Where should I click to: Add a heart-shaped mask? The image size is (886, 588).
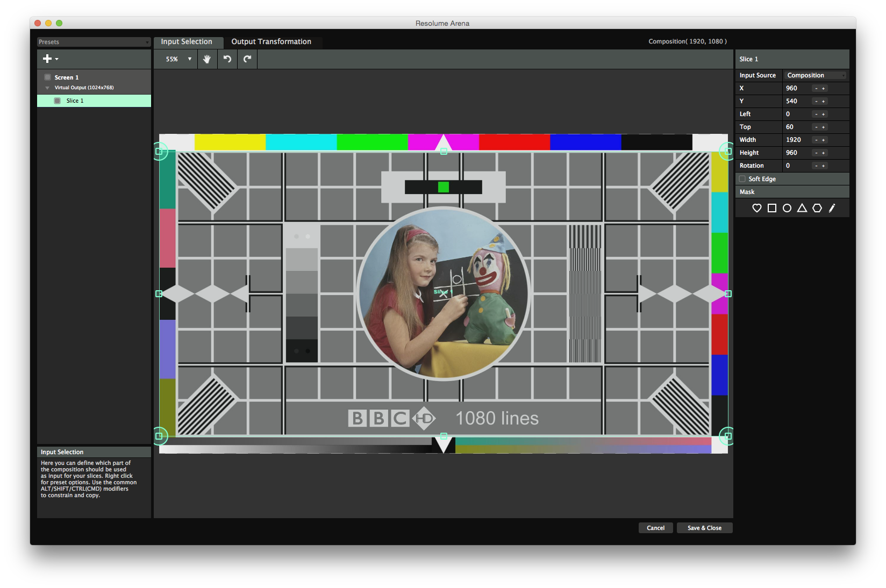tap(757, 208)
